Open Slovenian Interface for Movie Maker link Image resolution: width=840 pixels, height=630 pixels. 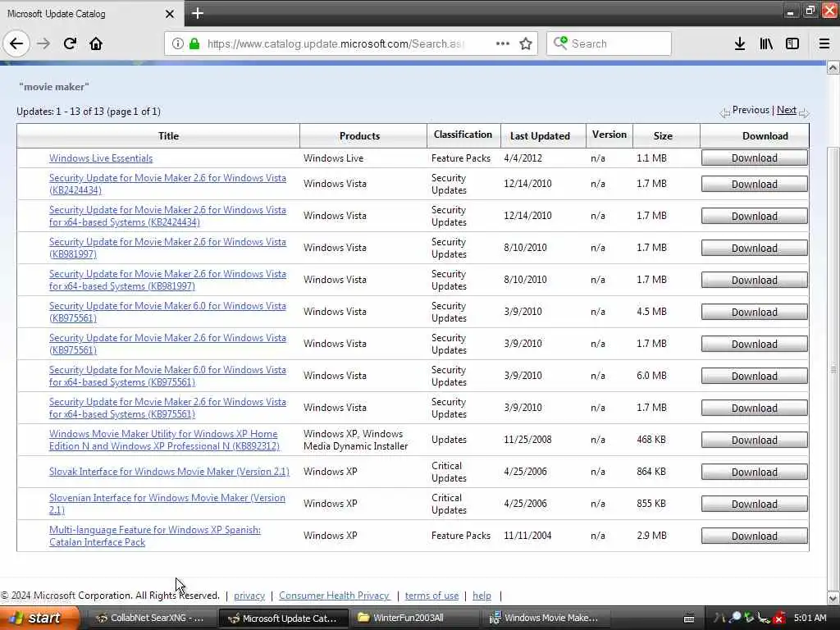point(167,504)
